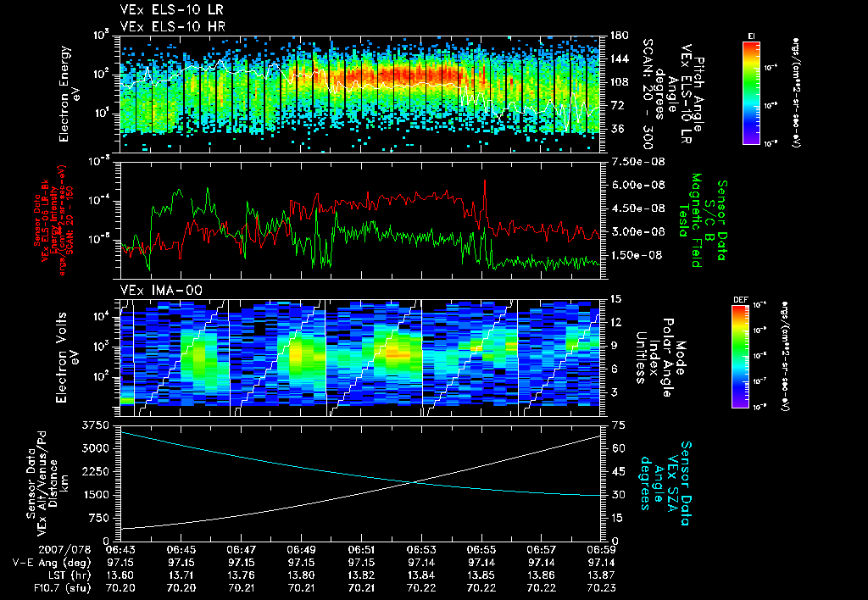Click the 3750 distance axis tick
Screen dimensions: 868x600
point(95,425)
